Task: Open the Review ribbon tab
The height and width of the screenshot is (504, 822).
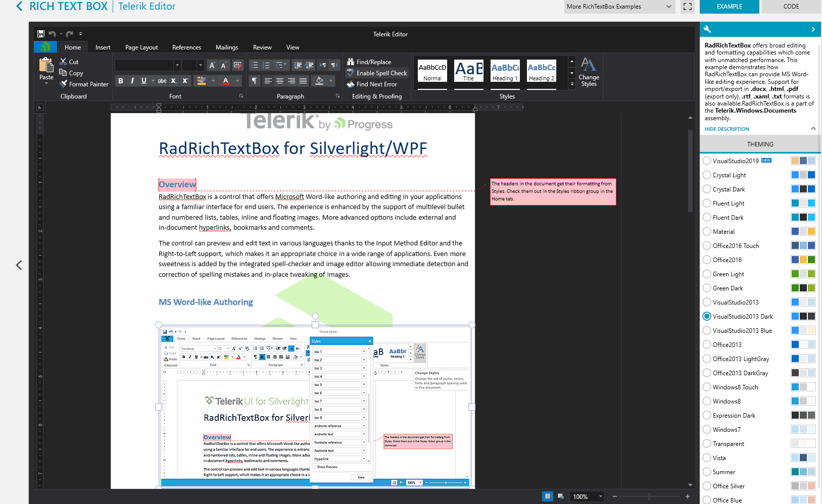Action: [262, 47]
